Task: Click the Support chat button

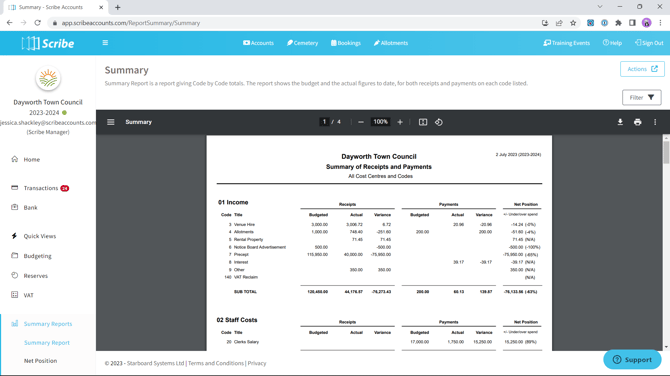Action: tap(632, 360)
